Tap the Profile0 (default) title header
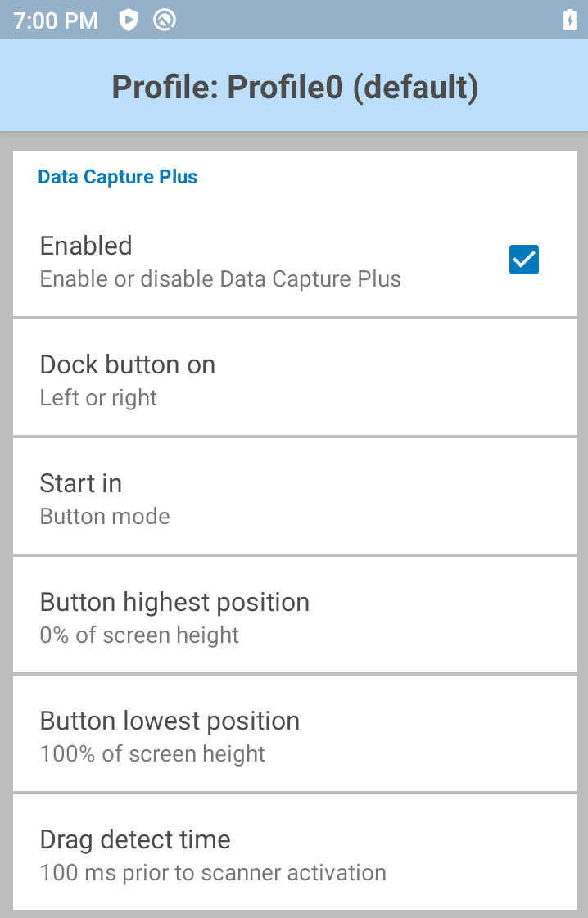588x918 pixels. (295, 88)
